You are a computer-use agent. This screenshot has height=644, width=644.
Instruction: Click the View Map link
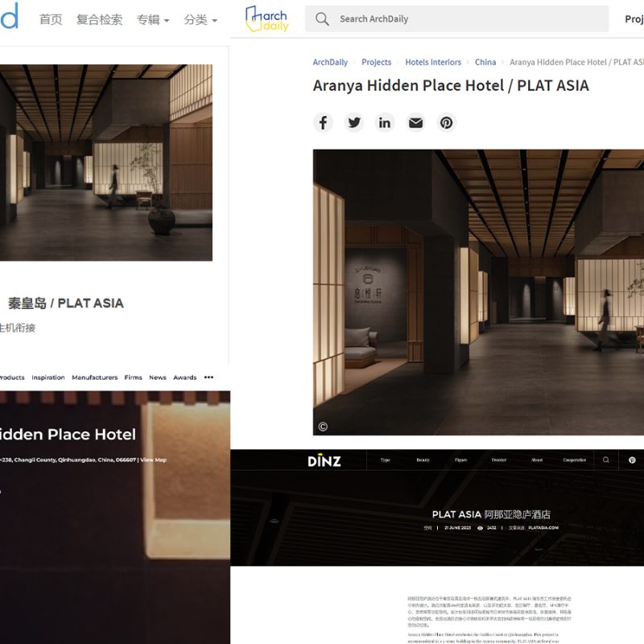tap(153, 460)
